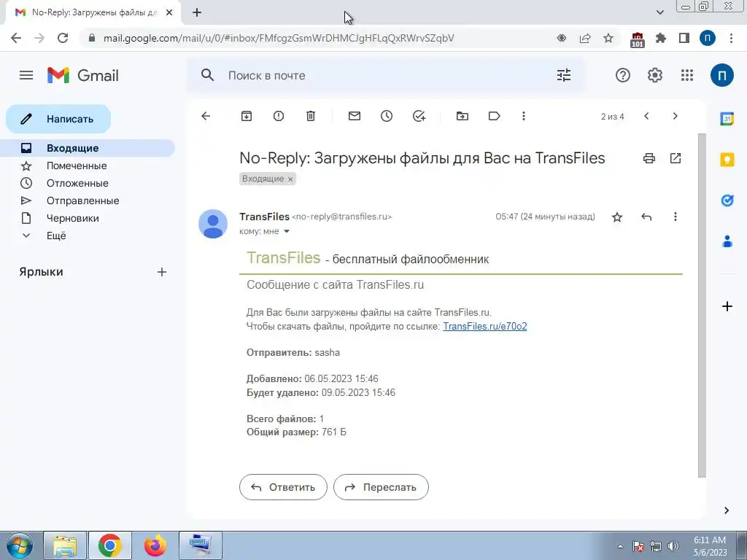Screen dimensions: 747x560
Task: Remove the Входящие label chip
Action: click(x=290, y=179)
